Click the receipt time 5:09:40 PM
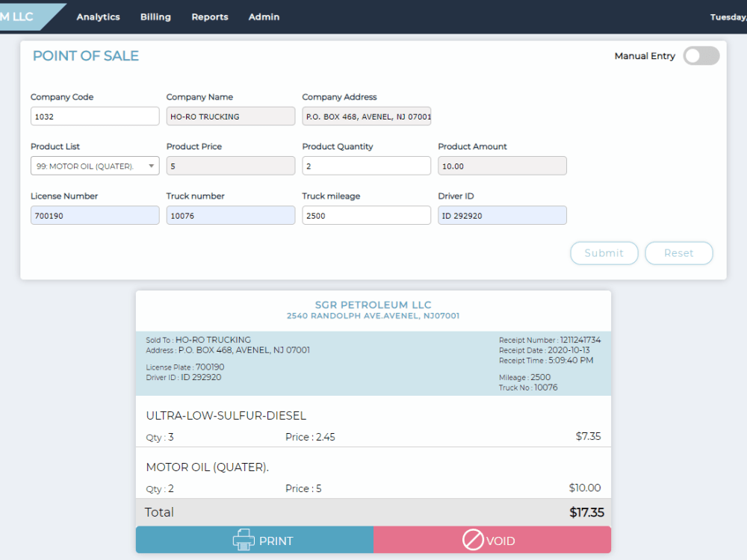The height and width of the screenshot is (560, 747). coord(571,361)
